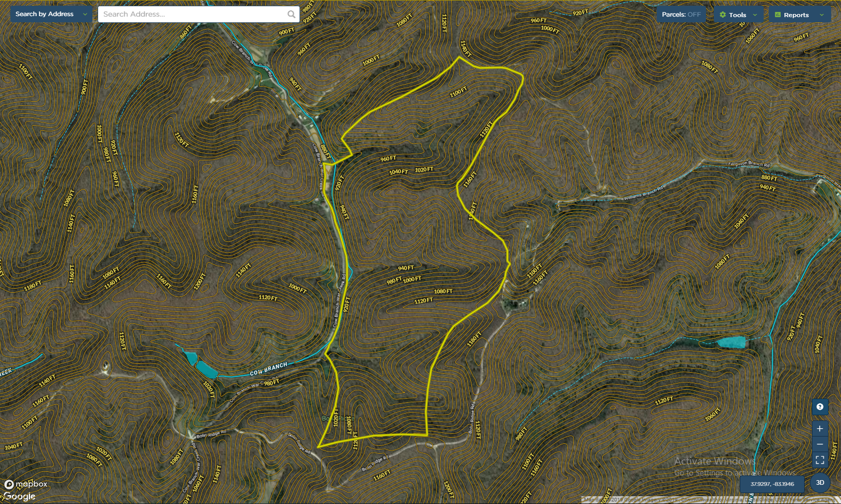Screen dimensions: 841x504
Task: Click the green Reports chart icon
Action: 778,15
